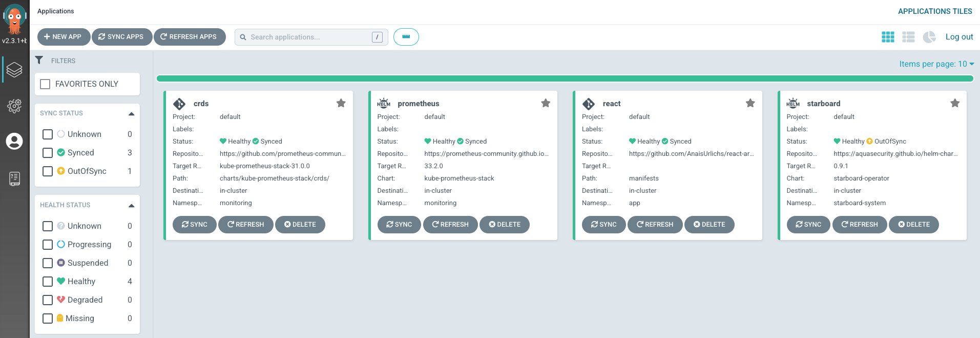Open the Settings gear sidebar icon
The width and height of the screenshot is (980, 338).
14,106
